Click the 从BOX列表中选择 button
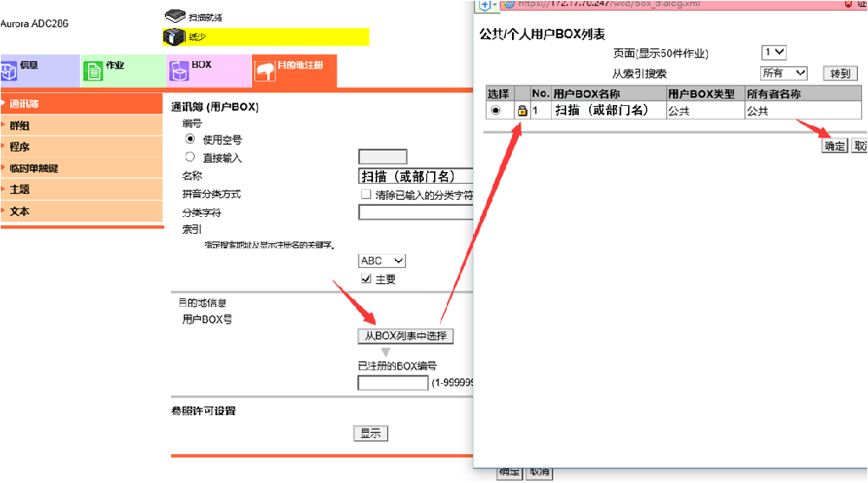Image resolution: width=868 pixels, height=483 pixels. coord(406,336)
